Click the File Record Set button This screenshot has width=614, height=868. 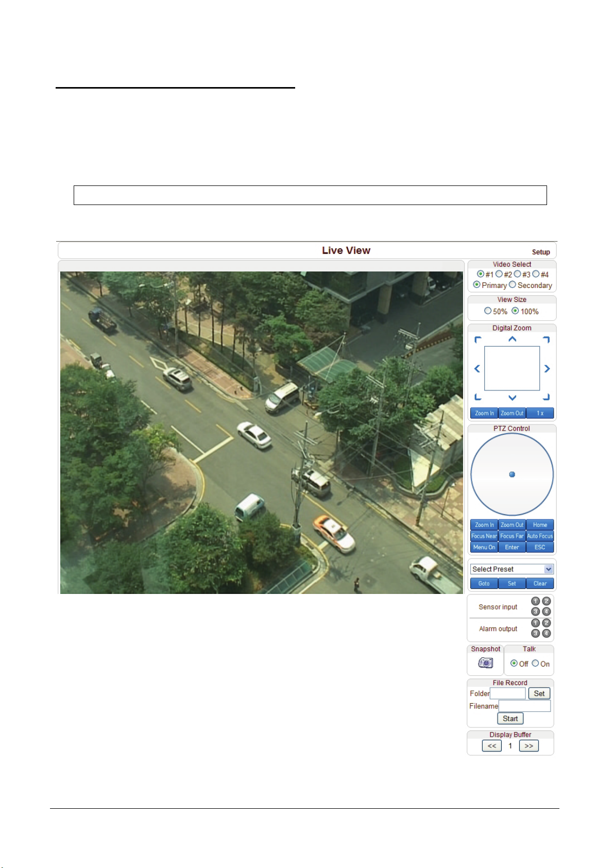tap(539, 693)
